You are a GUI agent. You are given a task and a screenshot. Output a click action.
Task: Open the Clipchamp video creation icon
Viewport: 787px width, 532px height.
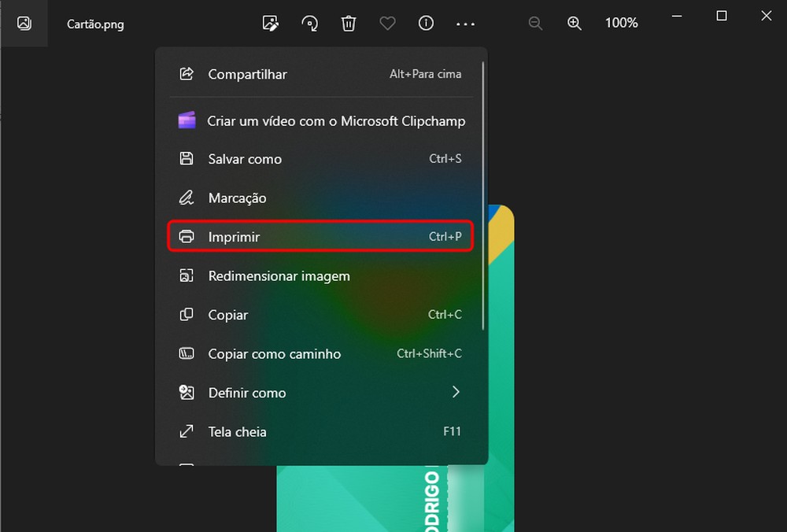point(187,120)
